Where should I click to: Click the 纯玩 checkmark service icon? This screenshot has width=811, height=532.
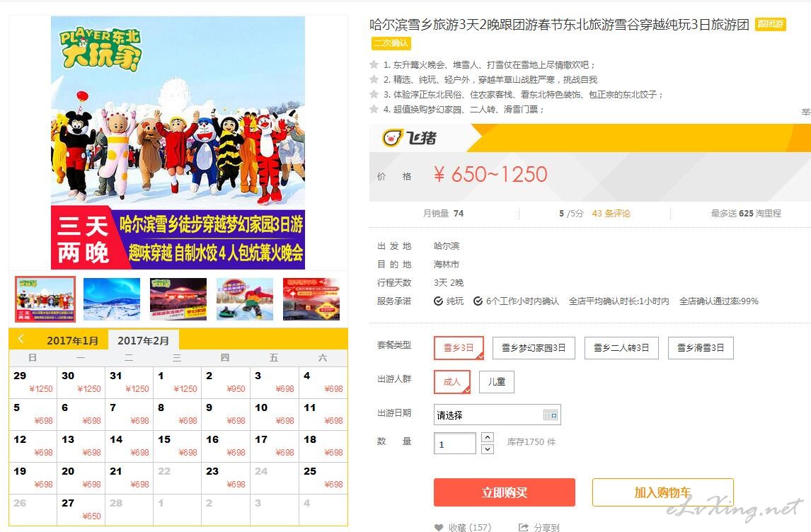[x=438, y=301]
